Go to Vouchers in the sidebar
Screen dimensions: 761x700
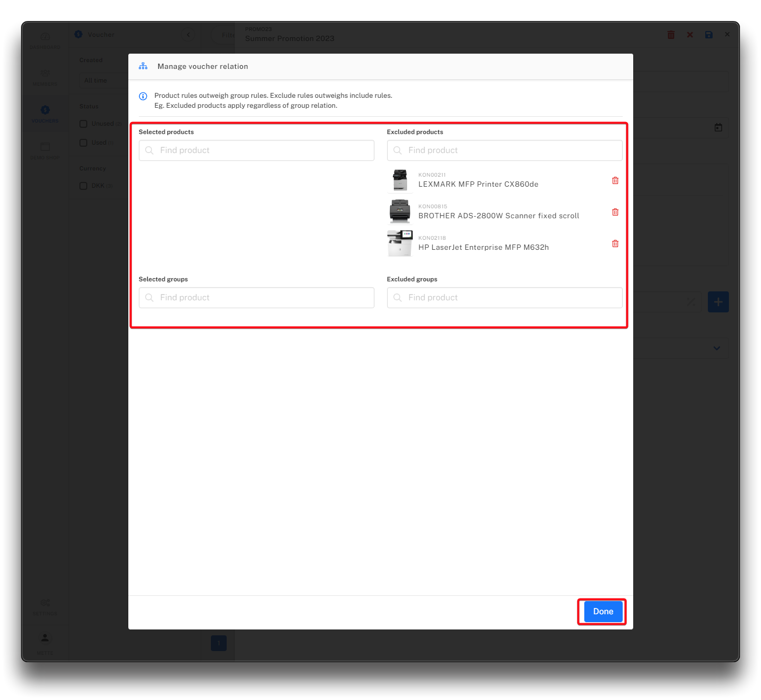[45, 114]
